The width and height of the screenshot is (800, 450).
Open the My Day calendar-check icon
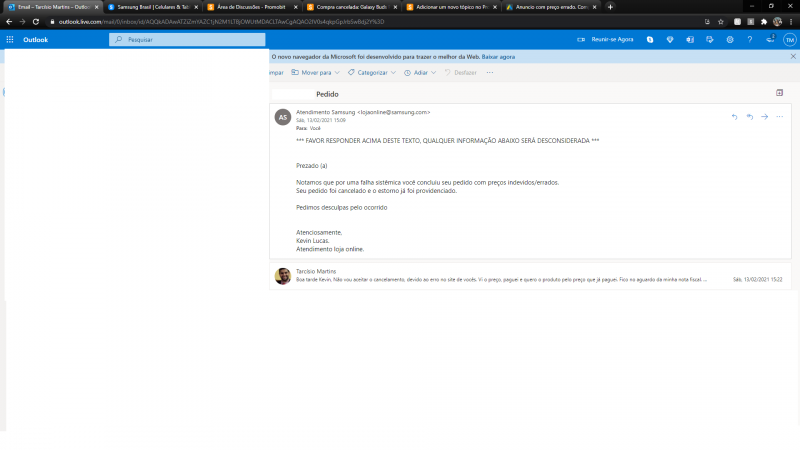710,39
